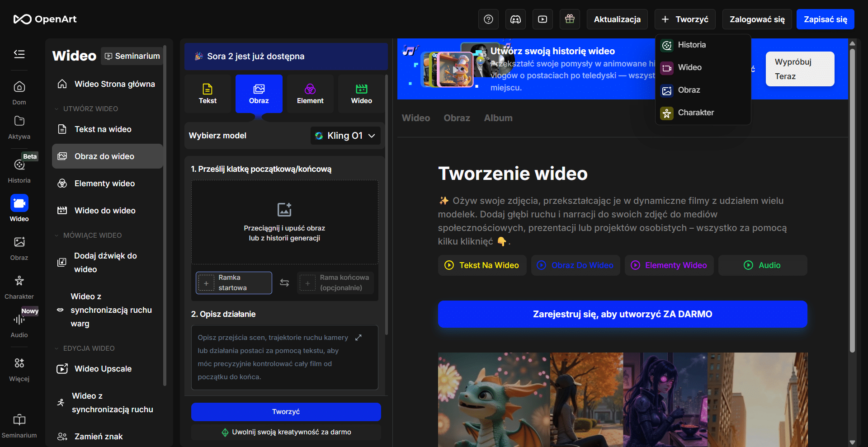Collapse the EDYCJA WIDEO section

click(x=57, y=348)
